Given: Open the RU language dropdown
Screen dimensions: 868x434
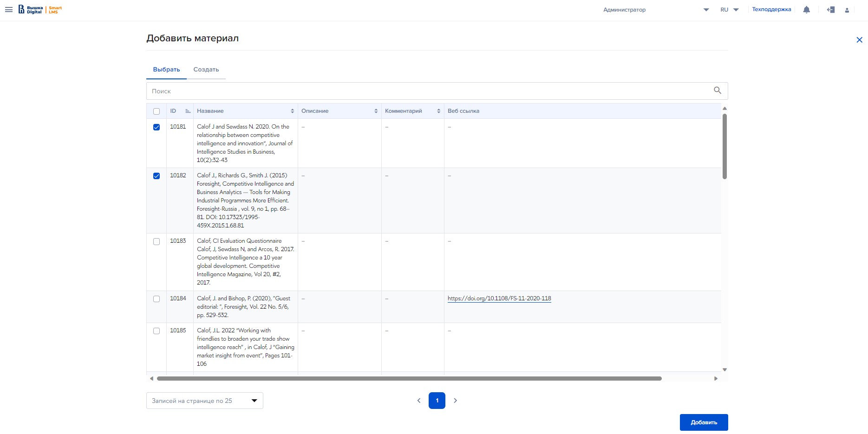Looking at the screenshot, I should (730, 10).
